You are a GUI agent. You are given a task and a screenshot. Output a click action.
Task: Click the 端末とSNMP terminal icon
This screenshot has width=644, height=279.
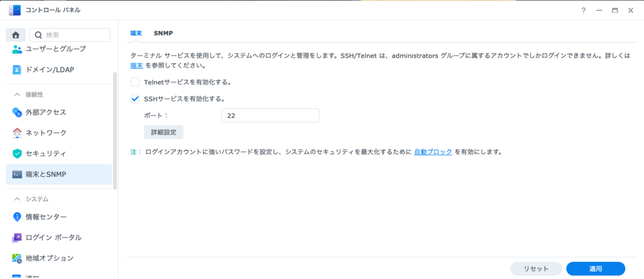tap(17, 174)
